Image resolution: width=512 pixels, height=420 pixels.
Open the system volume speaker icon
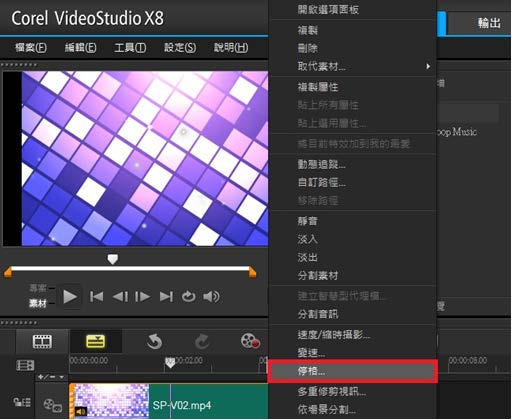(211, 297)
